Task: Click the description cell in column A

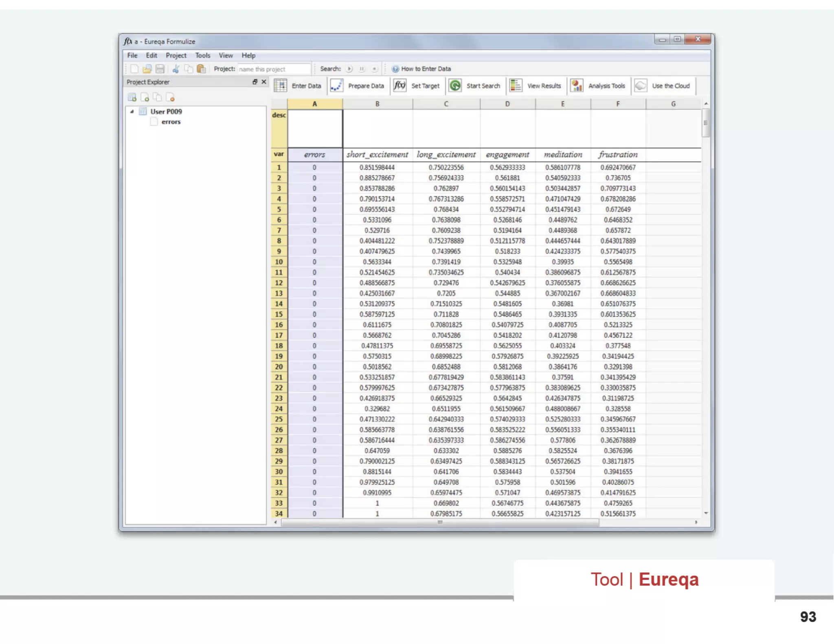Action: coord(315,129)
